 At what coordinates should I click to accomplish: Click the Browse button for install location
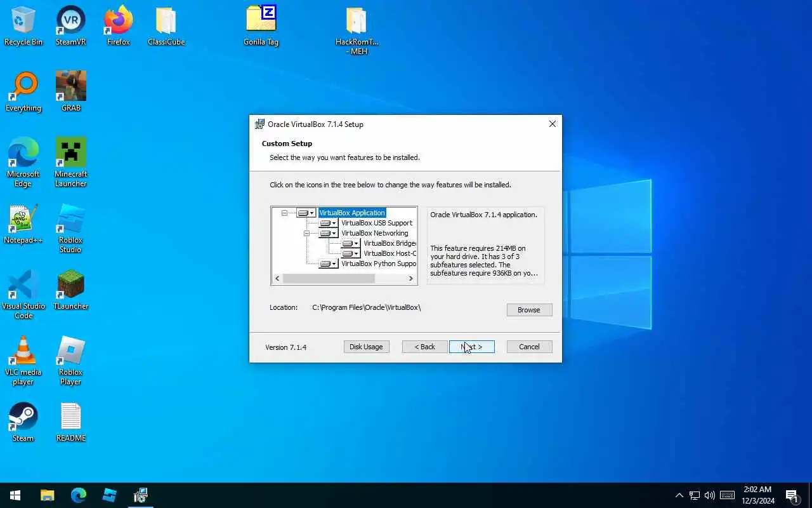pyautogui.click(x=529, y=310)
